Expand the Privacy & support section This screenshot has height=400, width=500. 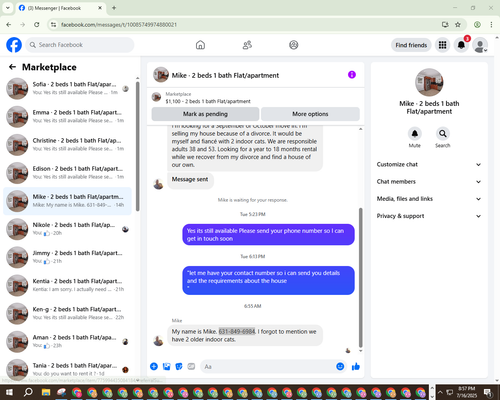click(x=429, y=216)
